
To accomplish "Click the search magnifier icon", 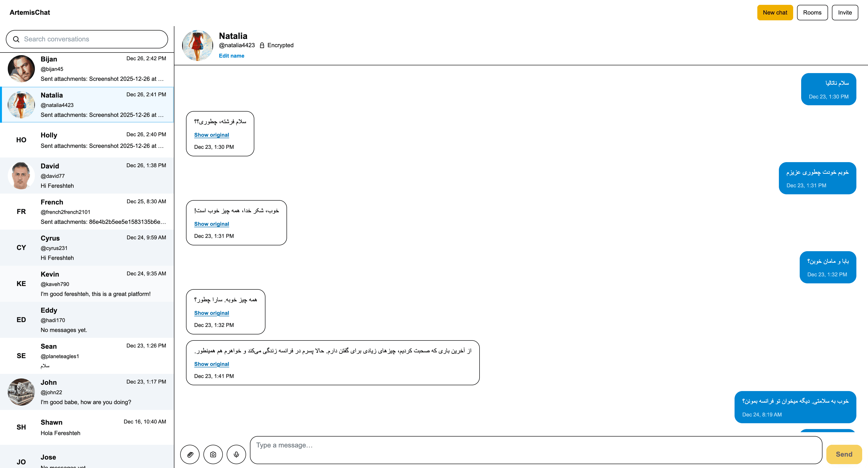I will pyautogui.click(x=16, y=39).
